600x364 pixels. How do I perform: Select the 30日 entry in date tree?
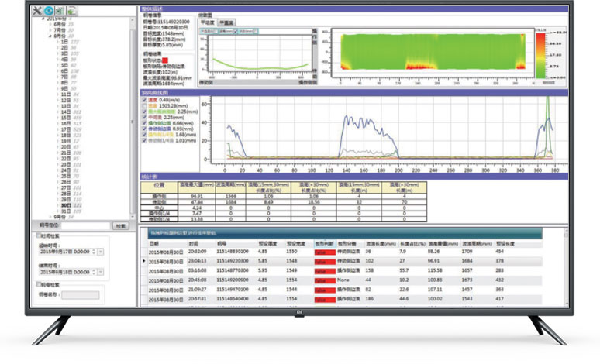click(64, 204)
